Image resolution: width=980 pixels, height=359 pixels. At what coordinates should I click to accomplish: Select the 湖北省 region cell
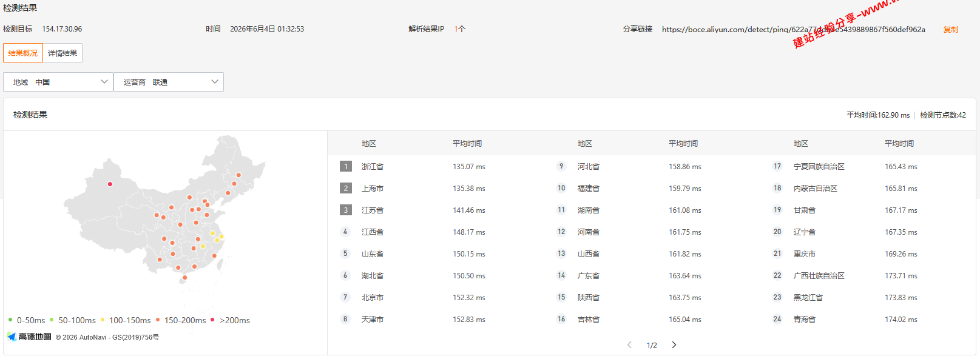tap(373, 275)
